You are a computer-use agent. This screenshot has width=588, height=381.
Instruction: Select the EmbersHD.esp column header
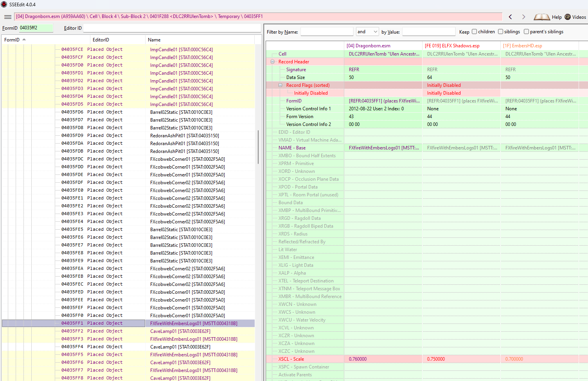[522, 46]
